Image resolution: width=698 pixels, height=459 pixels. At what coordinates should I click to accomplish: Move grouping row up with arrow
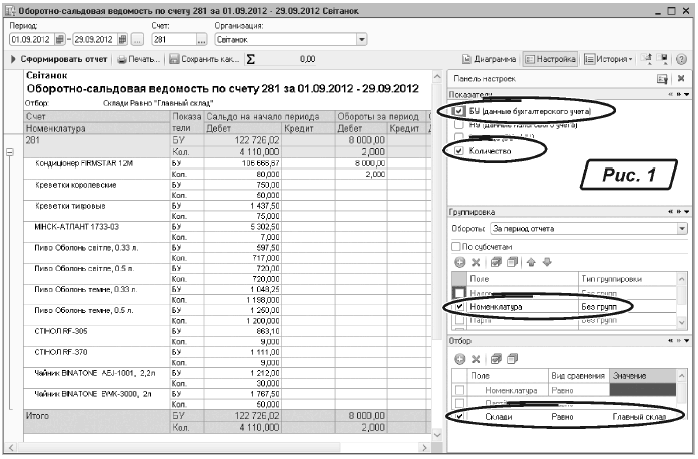coord(530,261)
